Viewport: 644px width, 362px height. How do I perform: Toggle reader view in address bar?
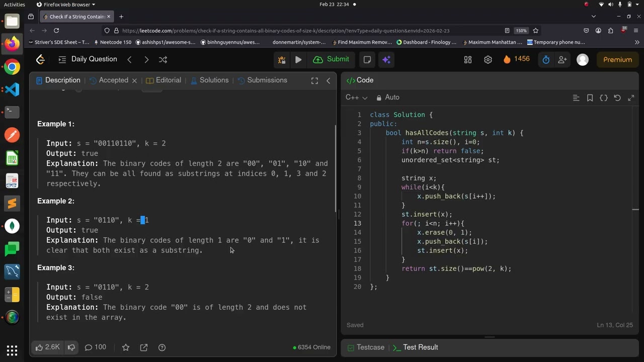(507, 31)
